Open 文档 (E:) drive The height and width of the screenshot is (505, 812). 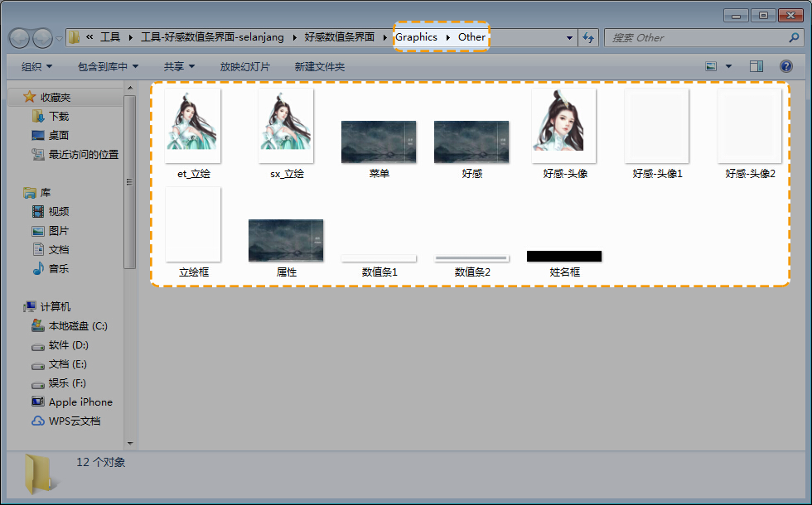[67, 364]
